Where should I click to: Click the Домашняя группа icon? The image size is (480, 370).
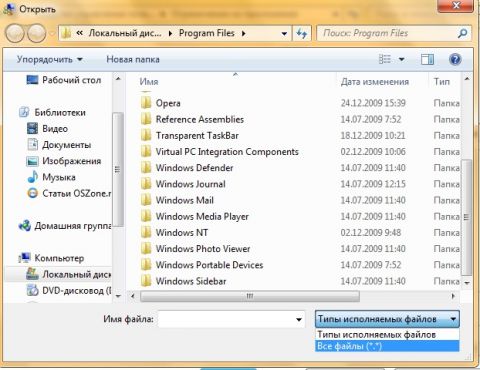[25, 226]
